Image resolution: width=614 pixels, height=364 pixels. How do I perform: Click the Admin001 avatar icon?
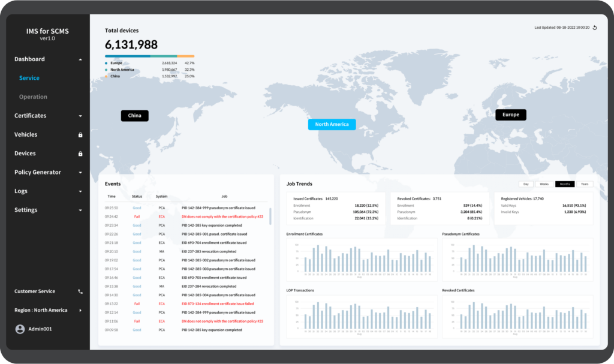click(x=20, y=328)
